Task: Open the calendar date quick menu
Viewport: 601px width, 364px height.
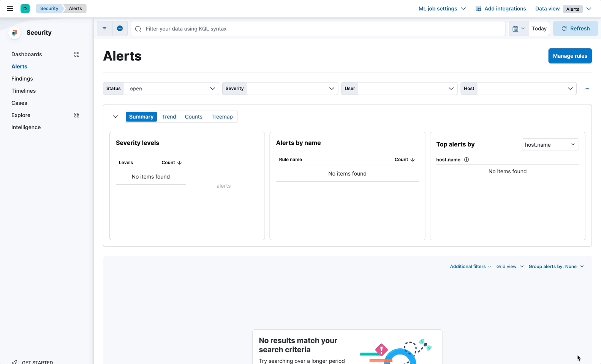Action: (518, 28)
